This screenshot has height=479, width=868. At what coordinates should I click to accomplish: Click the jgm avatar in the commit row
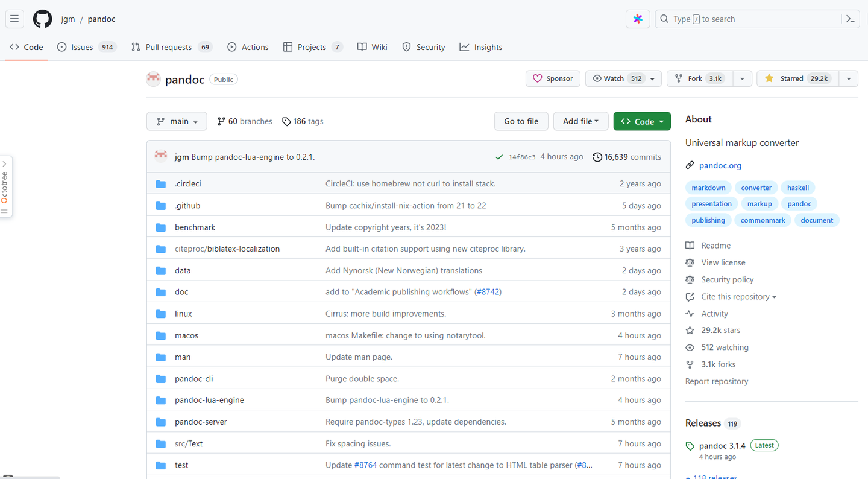[161, 157]
